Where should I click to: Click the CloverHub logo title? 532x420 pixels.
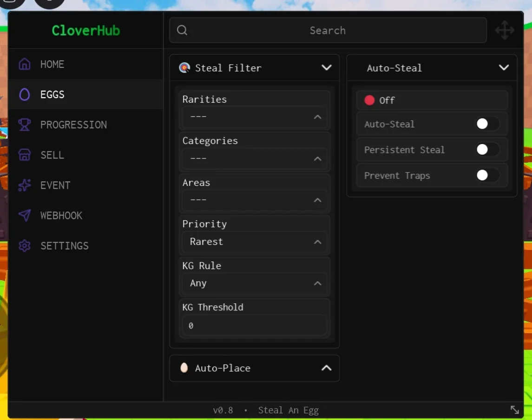[86, 31]
